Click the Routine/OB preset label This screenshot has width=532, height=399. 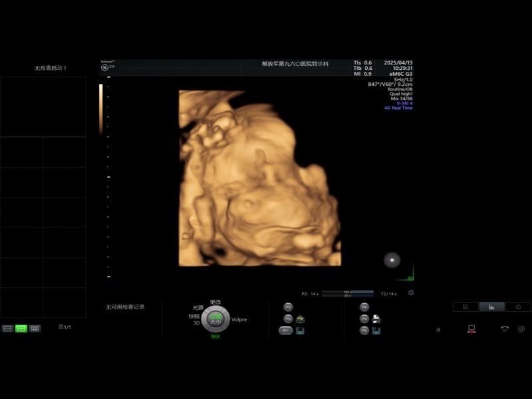click(400, 89)
